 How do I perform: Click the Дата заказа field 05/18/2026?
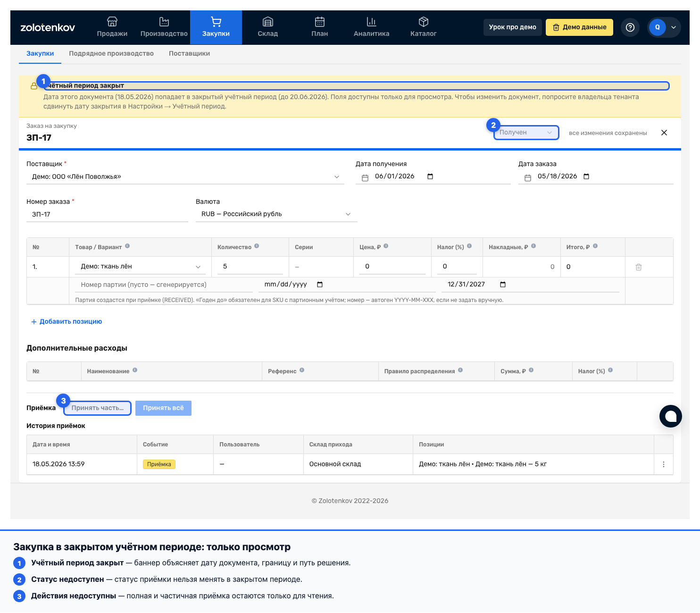[596, 176]
